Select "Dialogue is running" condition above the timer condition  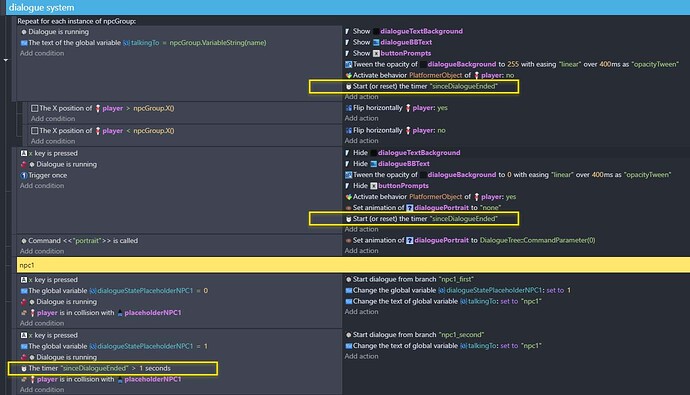click(x=59, y=357)
